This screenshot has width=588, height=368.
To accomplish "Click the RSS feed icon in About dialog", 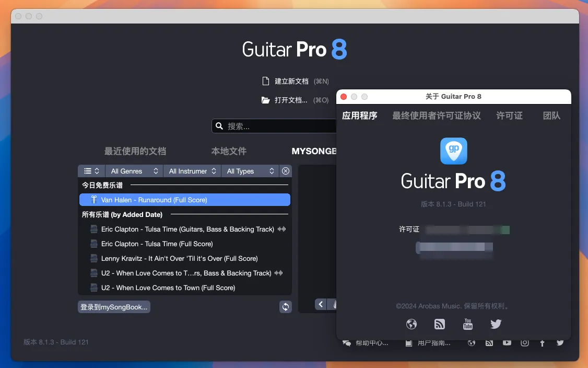I will pos(440,324).
